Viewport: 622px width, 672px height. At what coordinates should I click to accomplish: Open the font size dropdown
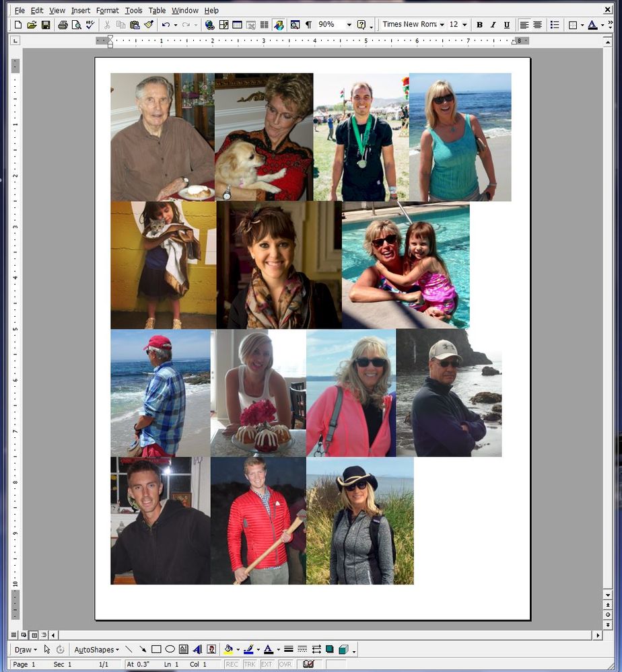[464, 25]
